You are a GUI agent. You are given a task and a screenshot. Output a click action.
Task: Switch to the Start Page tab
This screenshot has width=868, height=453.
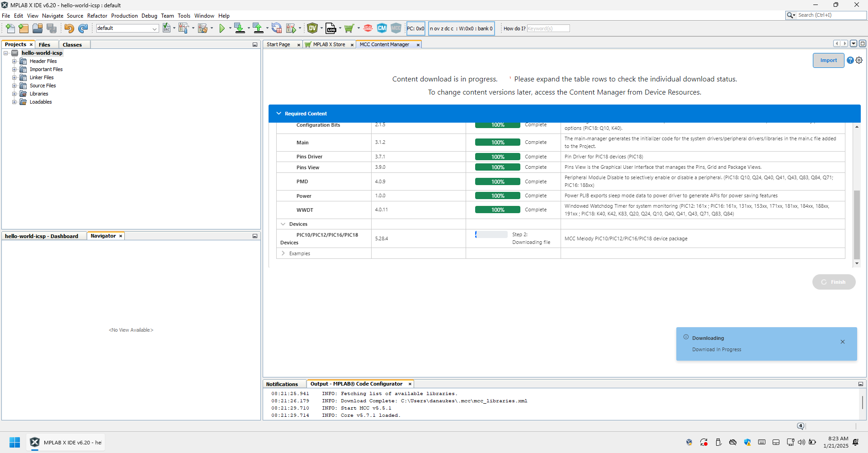278,44
